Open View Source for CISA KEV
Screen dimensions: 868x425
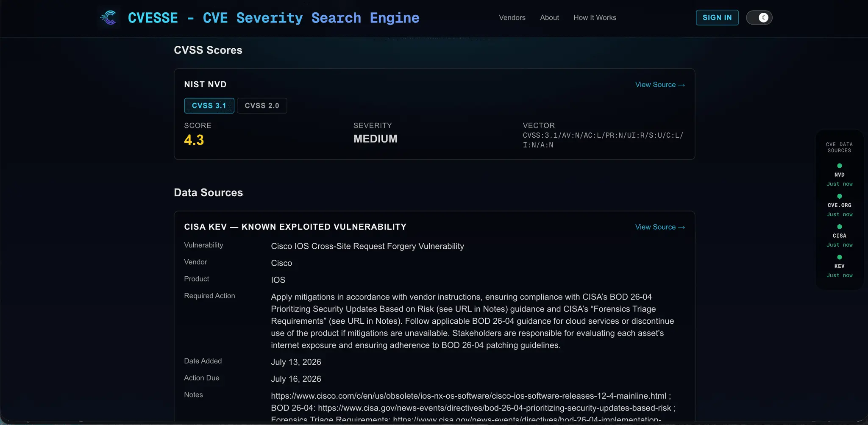coord(660,227)
